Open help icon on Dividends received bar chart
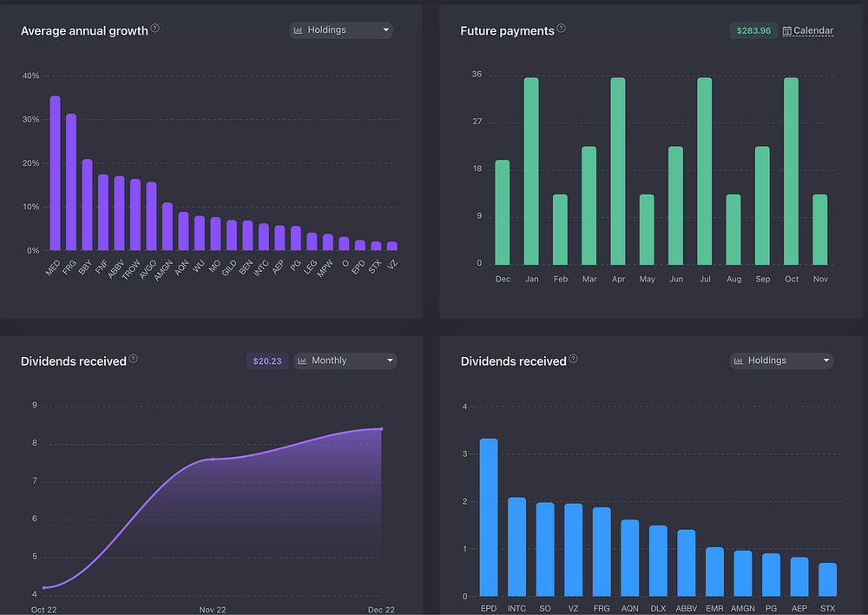Viewport: 868px width, 615px height. point(573,360)
